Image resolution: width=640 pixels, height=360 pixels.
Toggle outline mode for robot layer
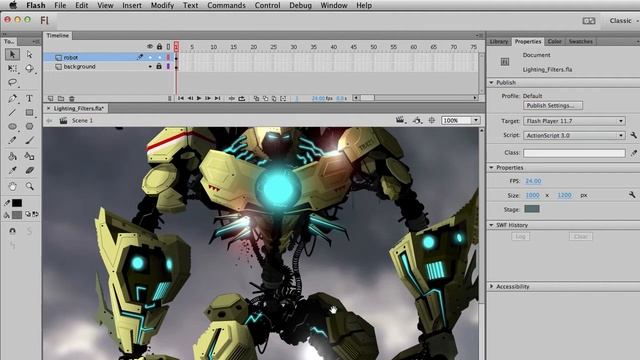[168, 58]
